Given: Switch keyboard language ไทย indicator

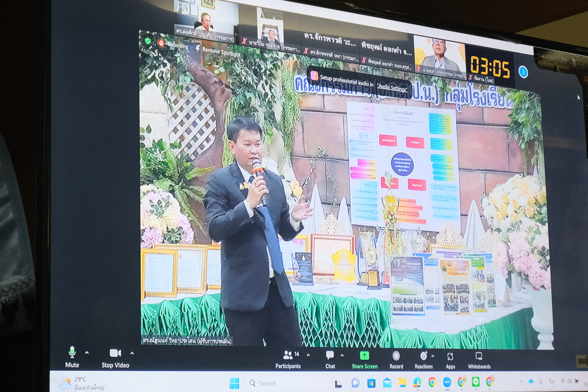Looking at the screenshot, I should tap(552, 381).
